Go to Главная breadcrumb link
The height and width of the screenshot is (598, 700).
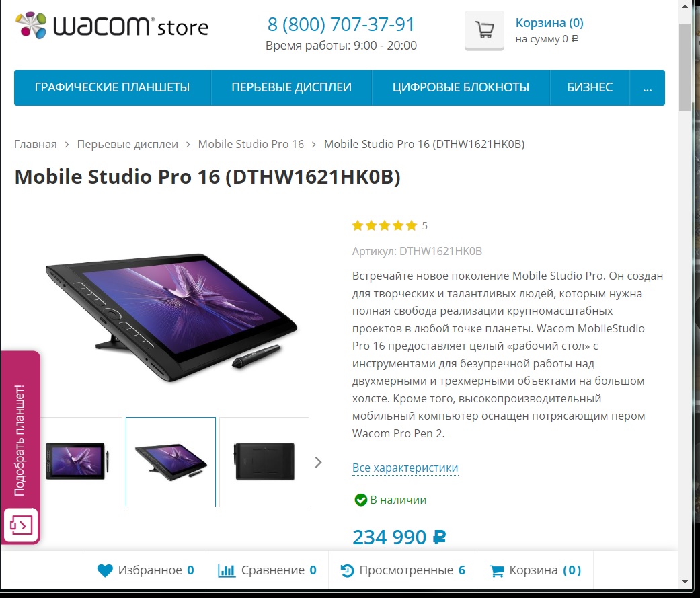pyautogui.click(x=35, y=144)
